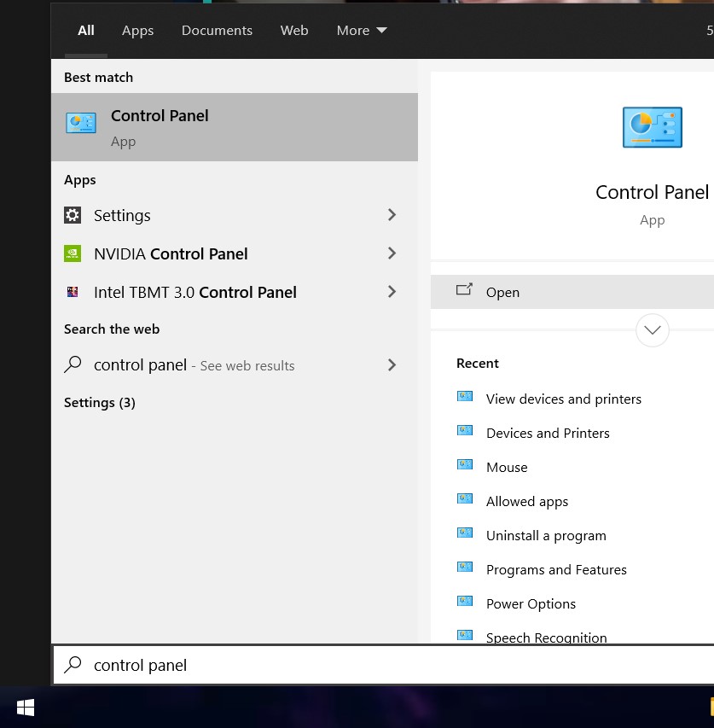Open recent item Programs and Features
Viewport: 714px width, 728px height.
tap(556, 570)
